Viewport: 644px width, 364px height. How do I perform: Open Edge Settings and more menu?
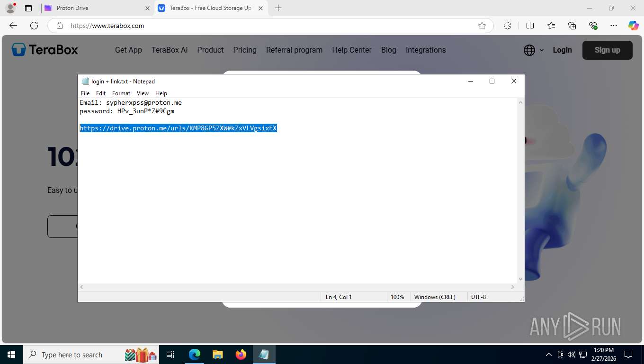pos(614,26)
